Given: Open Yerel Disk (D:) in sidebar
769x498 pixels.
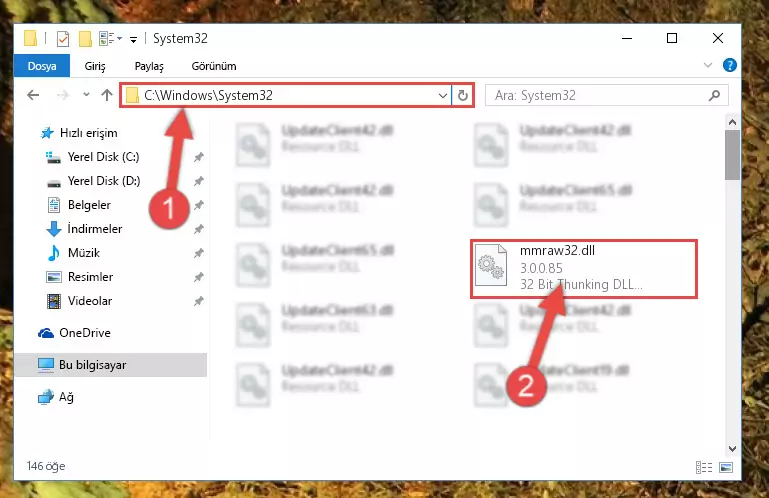Looking at the screenshot, I should (x=104, y=181).
